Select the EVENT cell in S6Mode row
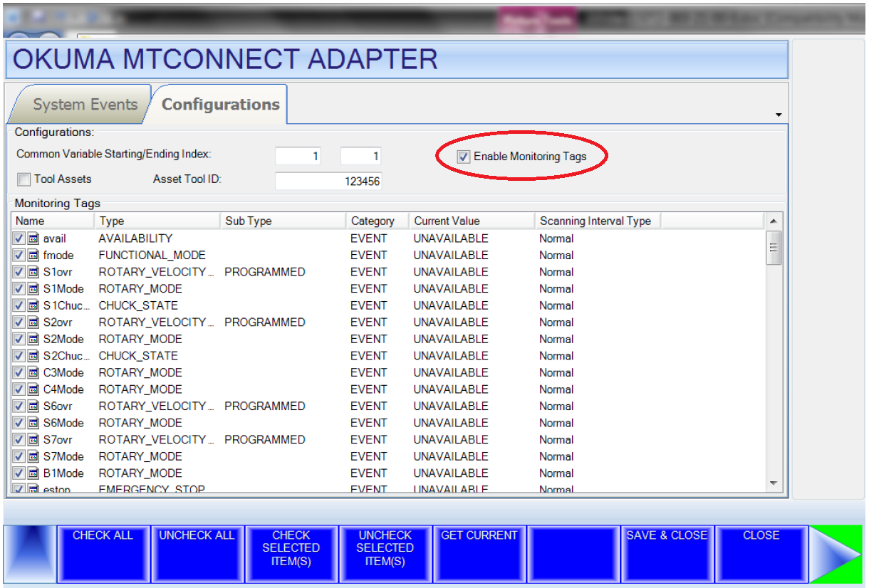This screenshot has height=588, width=869. pos(368,422)
